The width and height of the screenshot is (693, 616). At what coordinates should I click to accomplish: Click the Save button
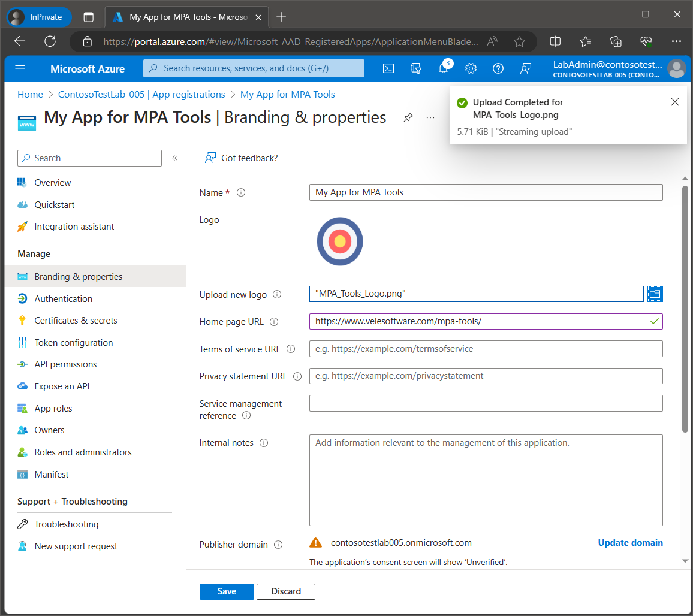click(x=226, y=591)
